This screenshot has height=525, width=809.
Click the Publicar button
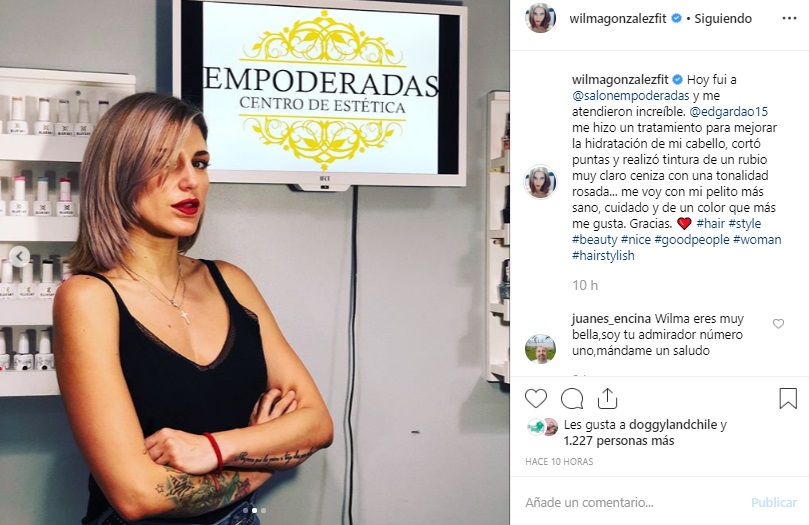(774, 502)
